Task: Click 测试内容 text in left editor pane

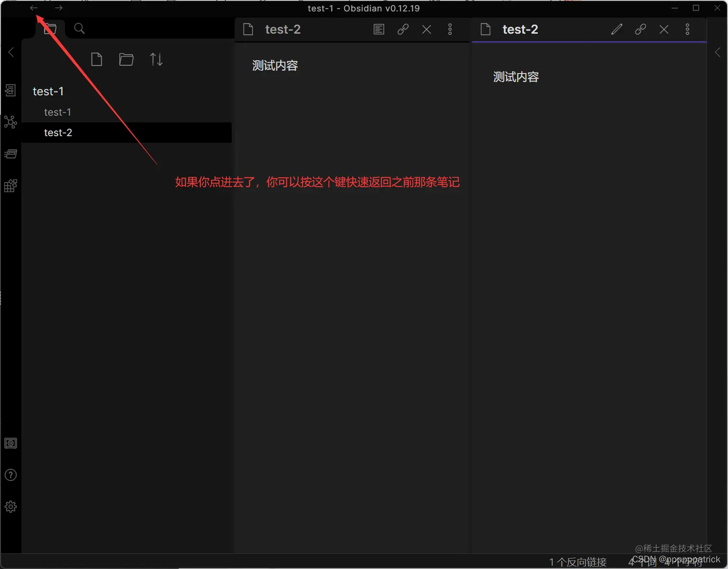Action: coord(275,66)
